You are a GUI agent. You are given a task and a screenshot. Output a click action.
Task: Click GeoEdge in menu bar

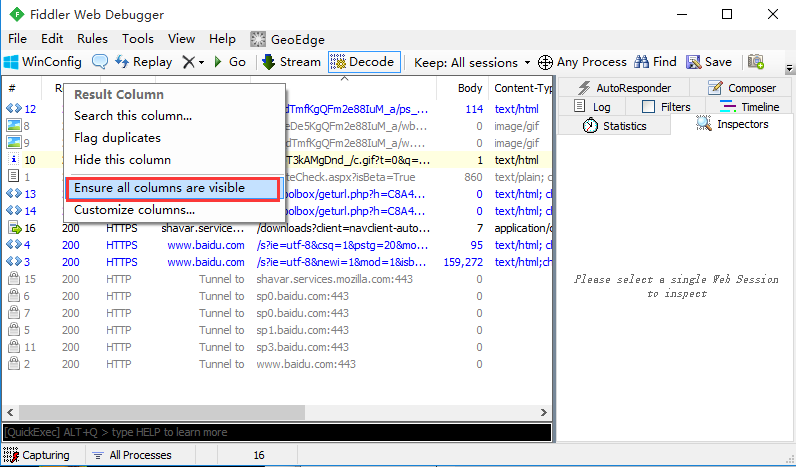point(287,40)
